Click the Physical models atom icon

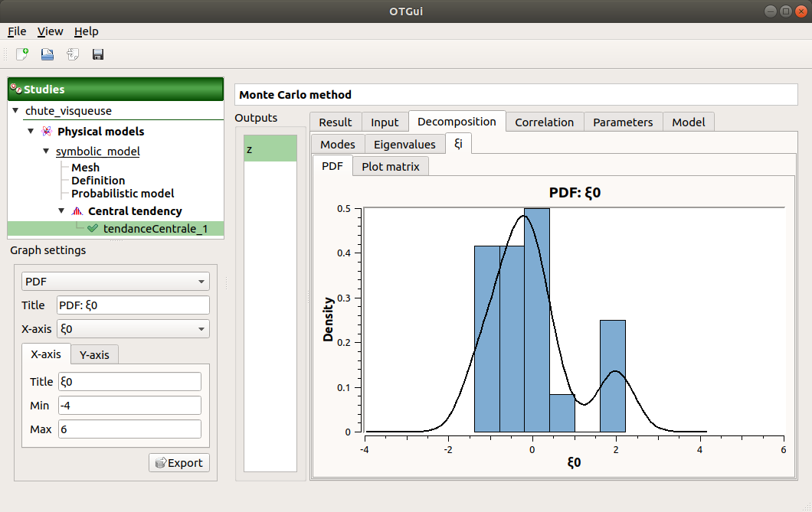47,132
